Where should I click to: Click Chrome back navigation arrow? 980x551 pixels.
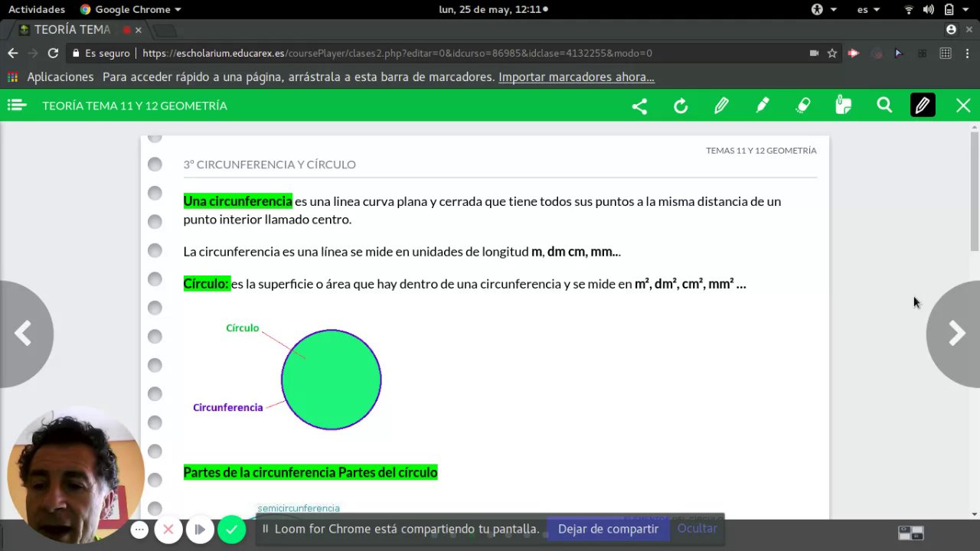(13, 53)
